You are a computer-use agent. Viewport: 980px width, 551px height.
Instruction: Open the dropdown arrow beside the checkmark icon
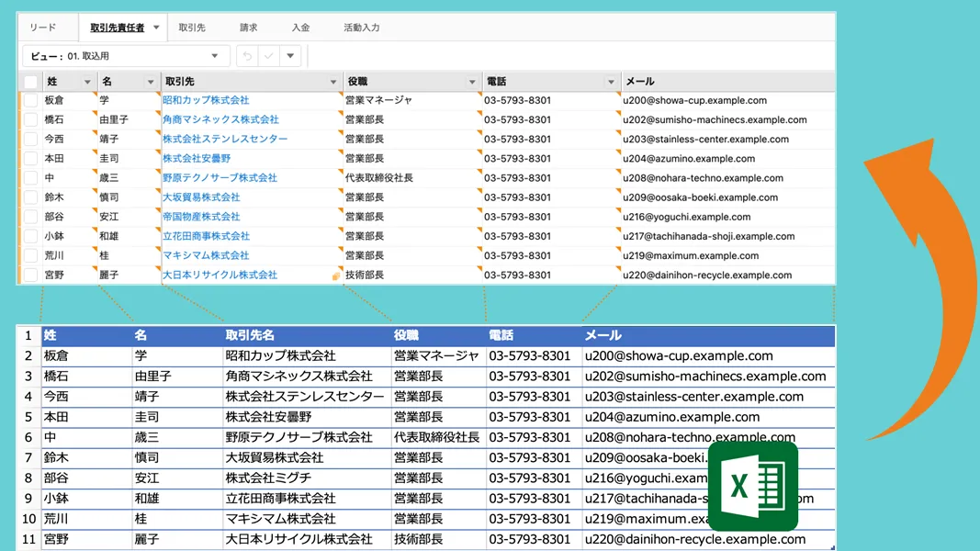pos(290,56)
